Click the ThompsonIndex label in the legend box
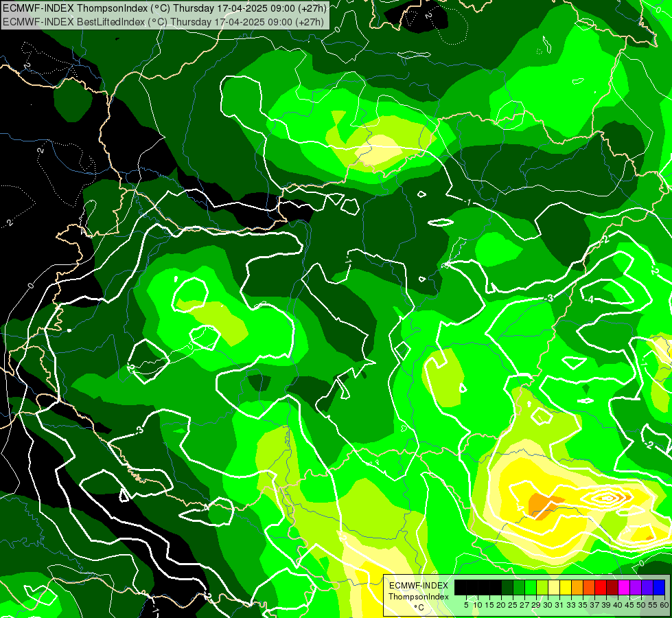Screen dimensions: 672x618 pyautogui.click(x=419, y=597)
